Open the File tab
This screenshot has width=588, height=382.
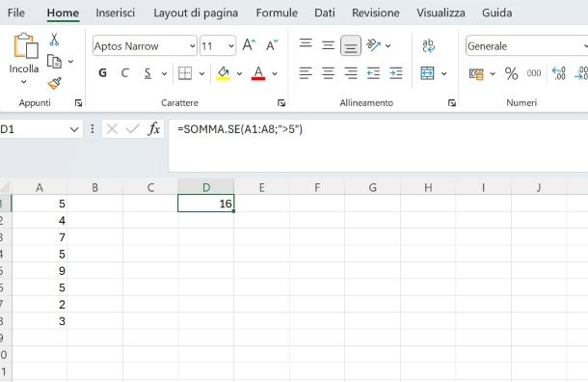(16, 13)
